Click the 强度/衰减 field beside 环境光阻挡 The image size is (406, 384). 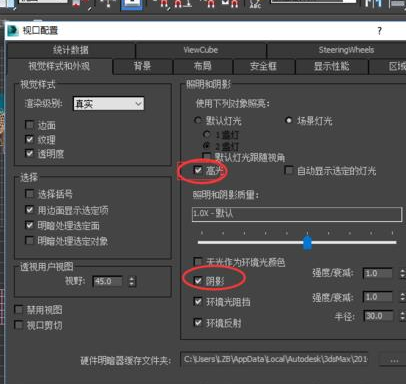378,297
